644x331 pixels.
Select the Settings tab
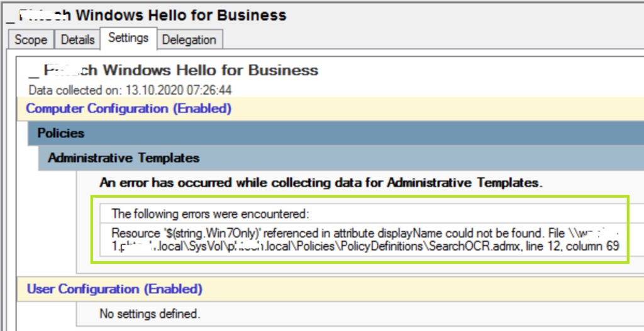(x=128, y=38)
